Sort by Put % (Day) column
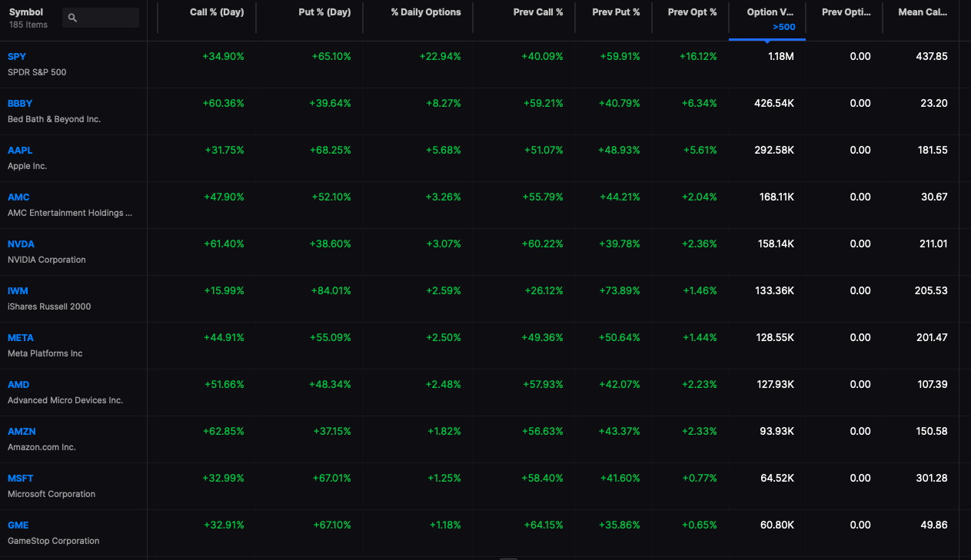 tap(324, 12)
